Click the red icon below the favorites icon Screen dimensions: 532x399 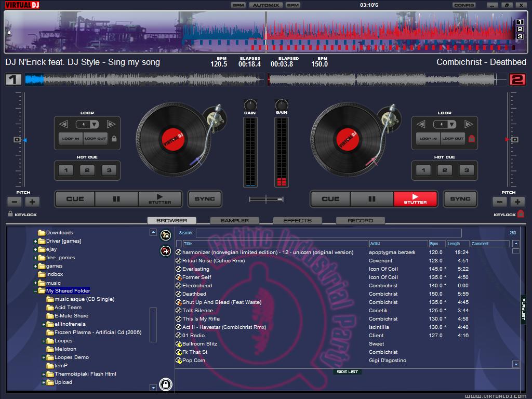tap(166, 251)
